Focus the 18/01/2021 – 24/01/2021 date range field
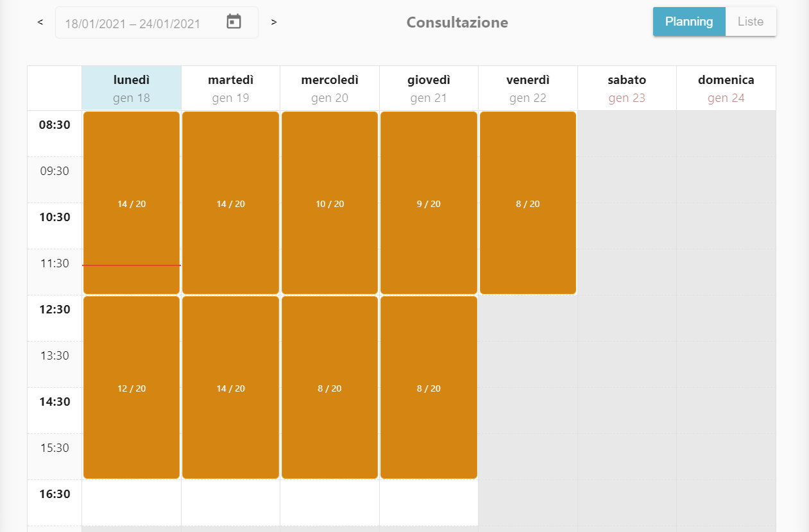The width and height of the screenshot is (809, 532). (x=157, y=22)
